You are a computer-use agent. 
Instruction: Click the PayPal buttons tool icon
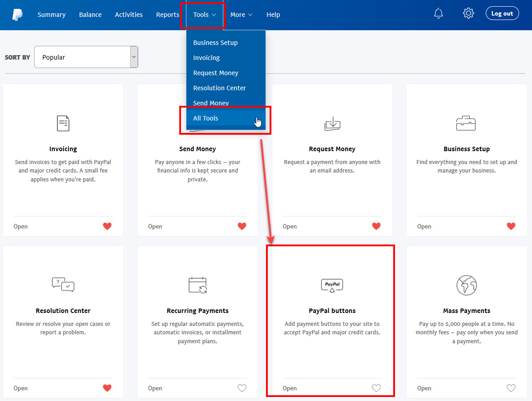[332, 285]
